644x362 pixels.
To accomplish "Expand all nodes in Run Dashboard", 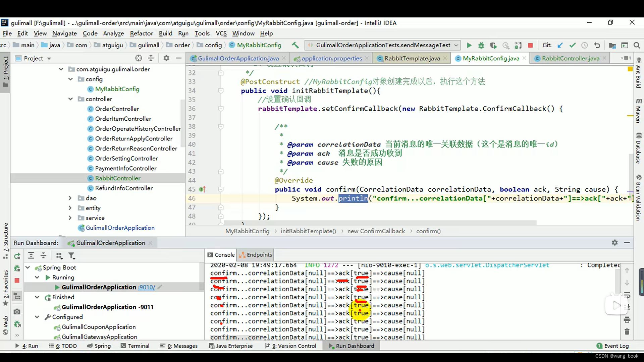I will click(31, 255).
